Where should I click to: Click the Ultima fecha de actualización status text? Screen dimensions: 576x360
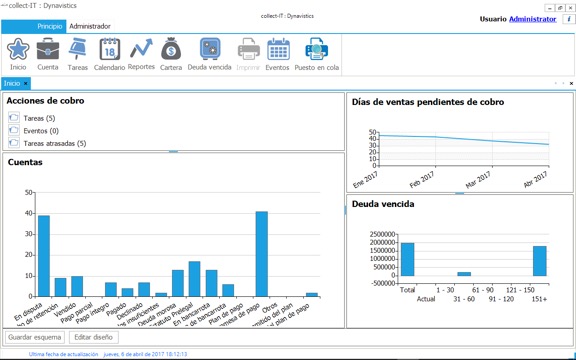(x=63, y=354)
